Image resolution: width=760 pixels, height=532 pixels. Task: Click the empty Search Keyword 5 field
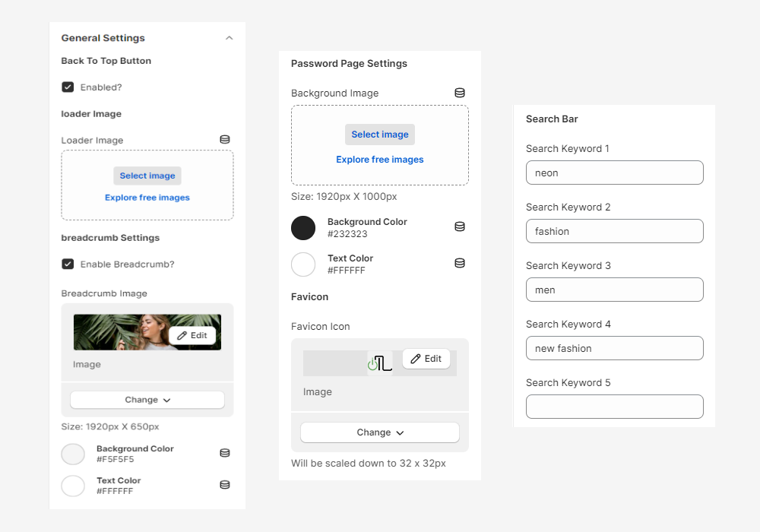coord(615,407)
